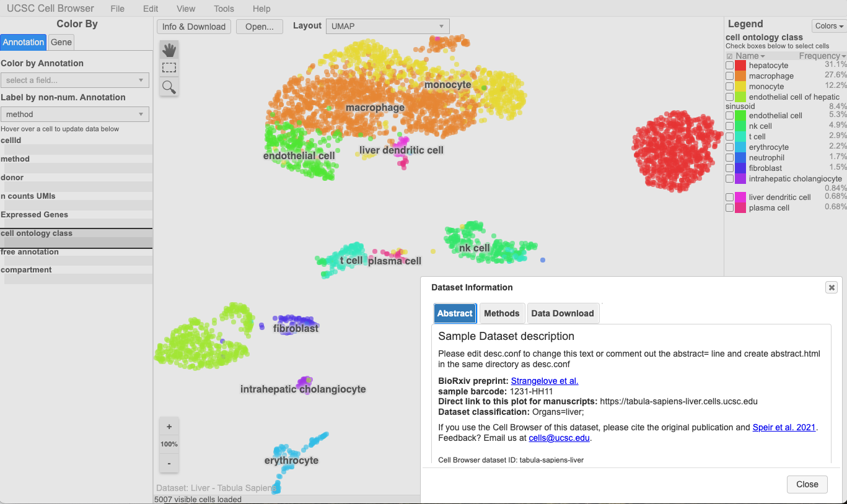Open the Tools menu

(x=224, y=9)
